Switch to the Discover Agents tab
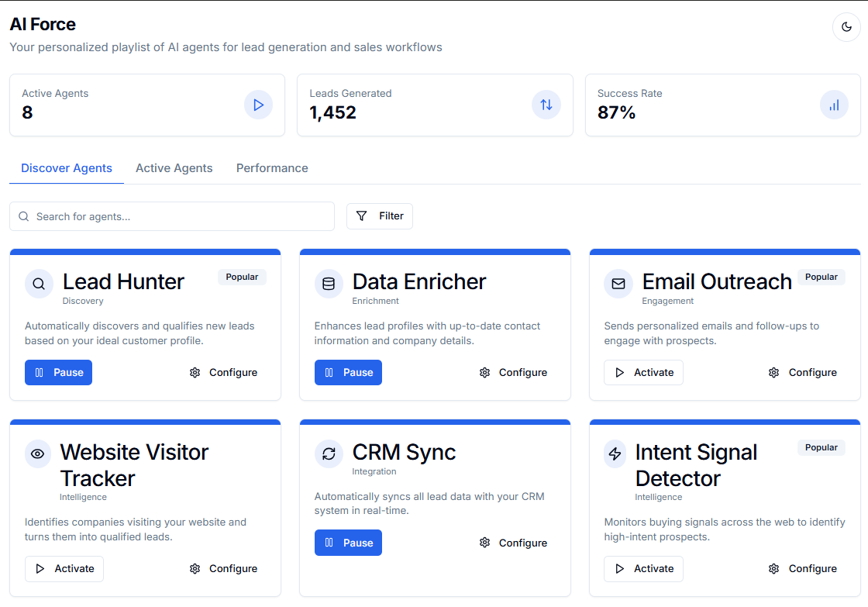 pos(67,167)
